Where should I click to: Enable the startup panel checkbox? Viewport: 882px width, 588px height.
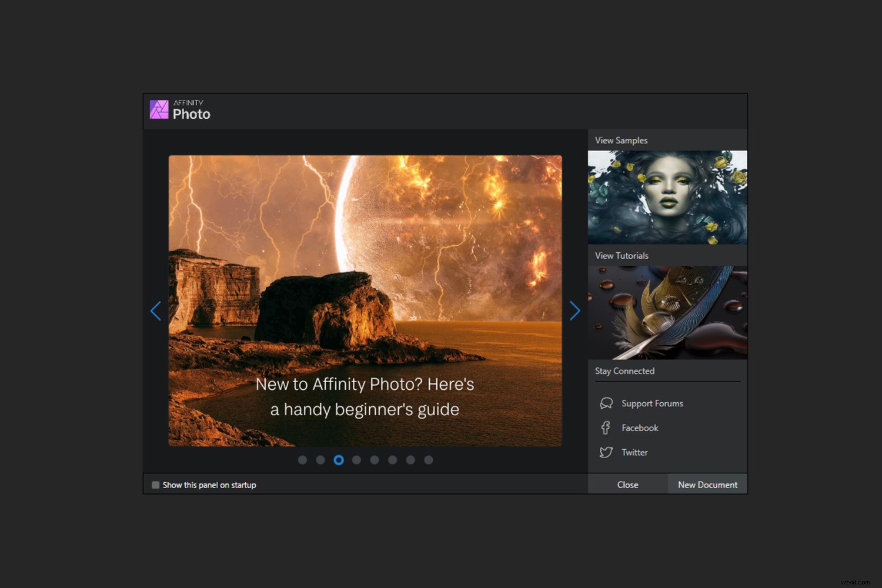(x=156, y=485)
